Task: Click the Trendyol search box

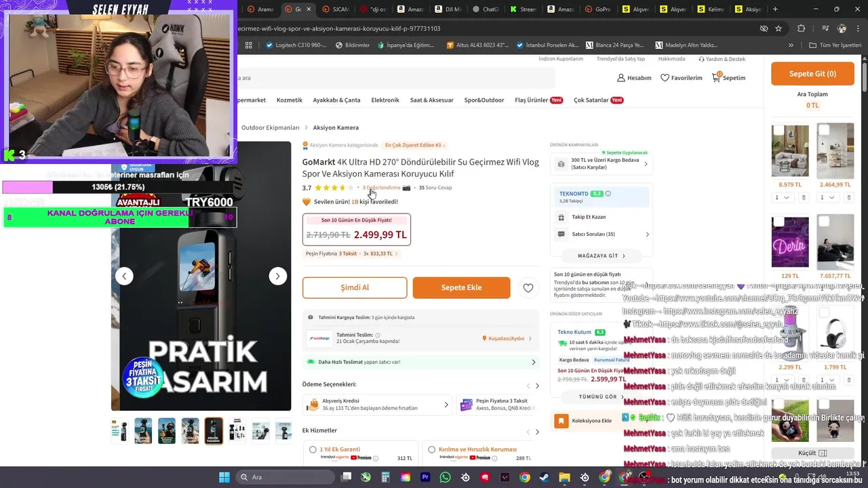Action: click(395, 78)
